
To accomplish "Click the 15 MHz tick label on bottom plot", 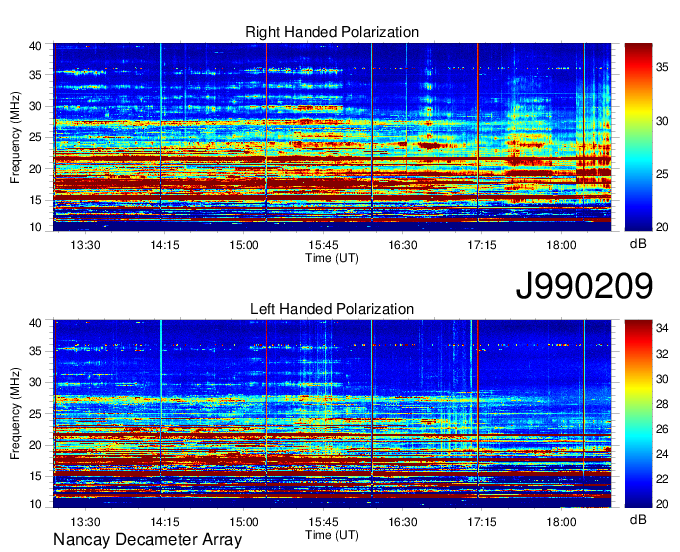I will click(x=35, y=477).
